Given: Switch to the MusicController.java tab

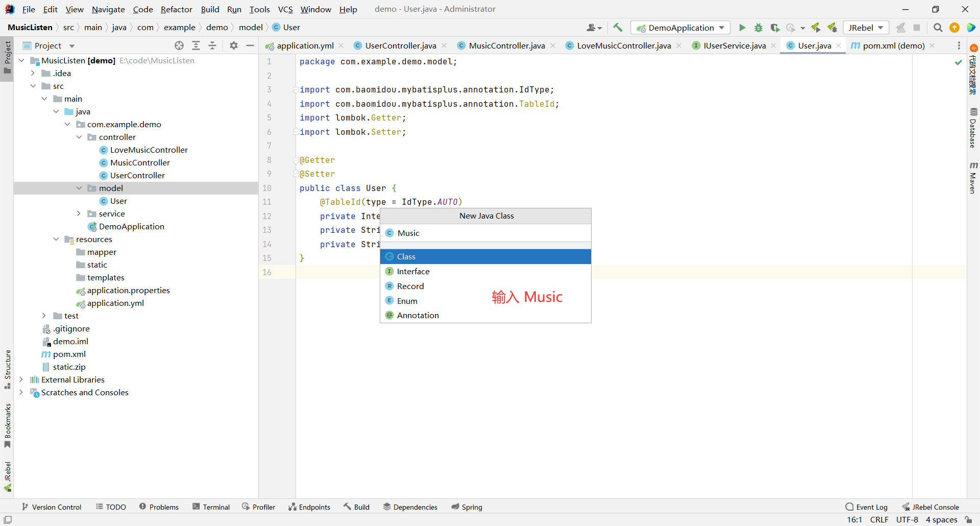Looking at the screenshot, I should coord(506,45).
